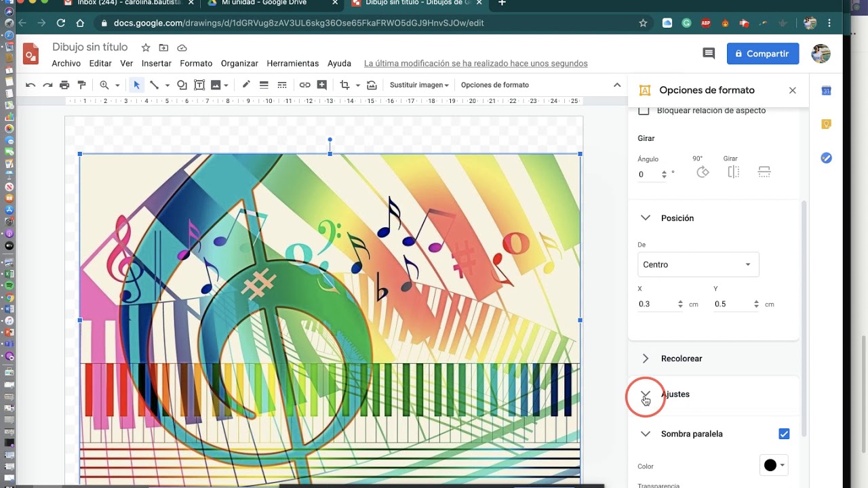
Task: Uncheck the Sombra paralela checkbox
Action: coord(784,434)
